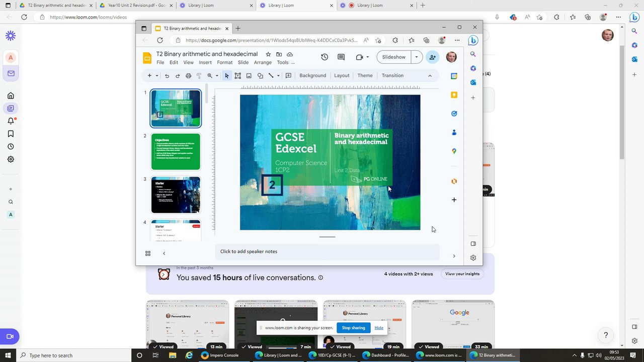Select slide 2 Objectives thumbnail
This screenshot has width=644, height=362.
point(176,152)
